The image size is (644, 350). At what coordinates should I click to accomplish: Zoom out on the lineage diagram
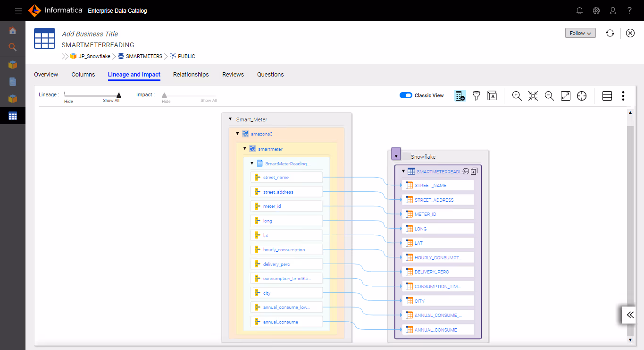549,96
